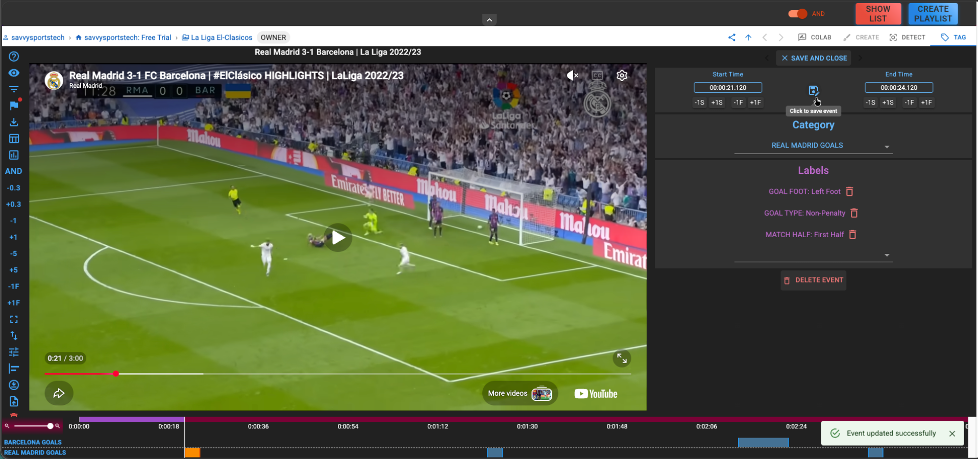Click the CREATE PLAYLIST button
Screen dimensions: 980x459
(x=933, y=14)
